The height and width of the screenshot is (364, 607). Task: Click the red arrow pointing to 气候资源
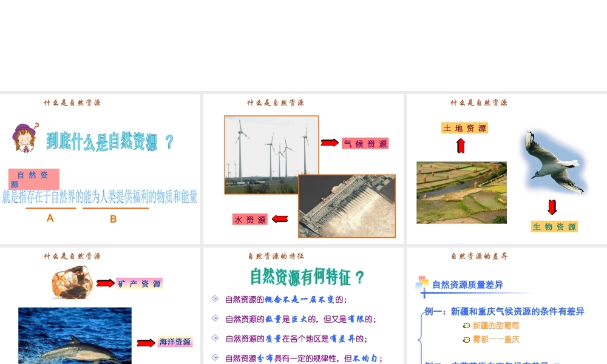click(x=330, y=143)
